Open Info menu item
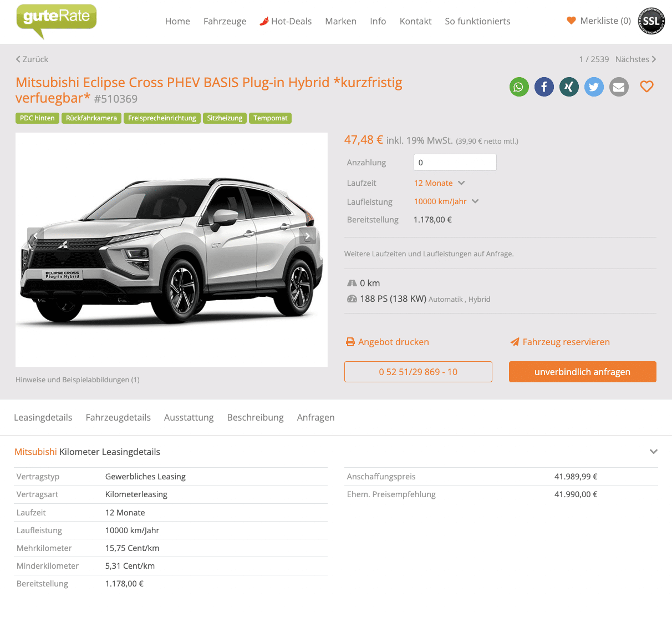This screenshot has height=617, width=672. (x=378, y=21)
